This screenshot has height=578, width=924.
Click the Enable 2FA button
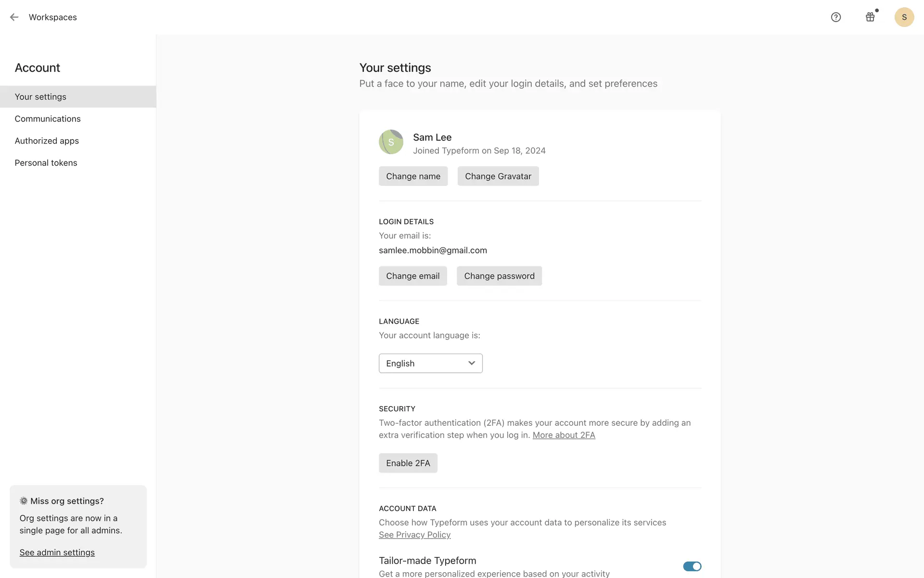(408, 463)
